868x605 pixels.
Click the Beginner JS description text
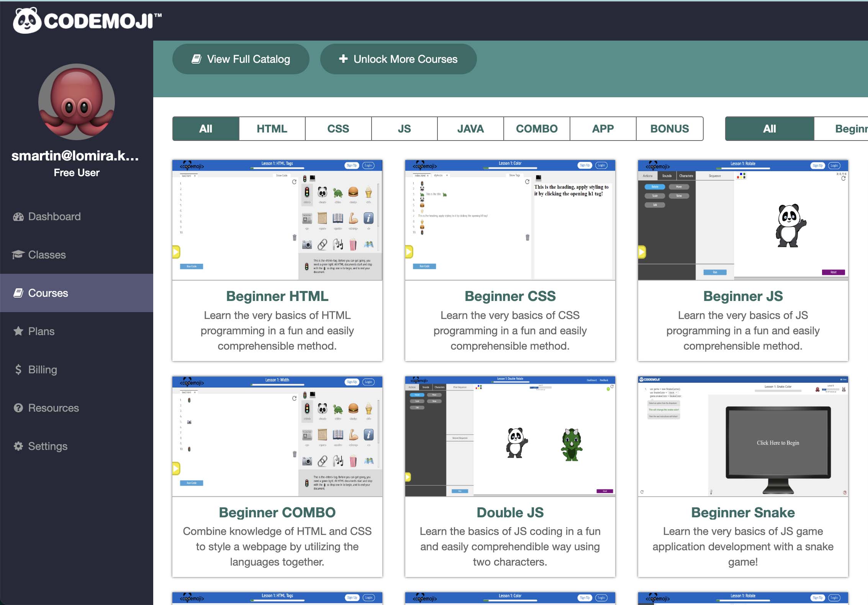coord(743,330)
